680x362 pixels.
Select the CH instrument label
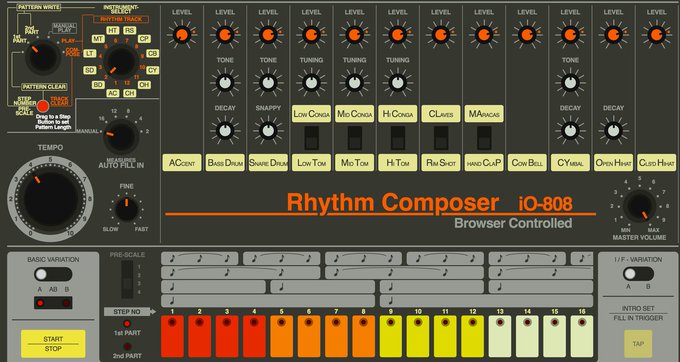[x=129, y=93]
